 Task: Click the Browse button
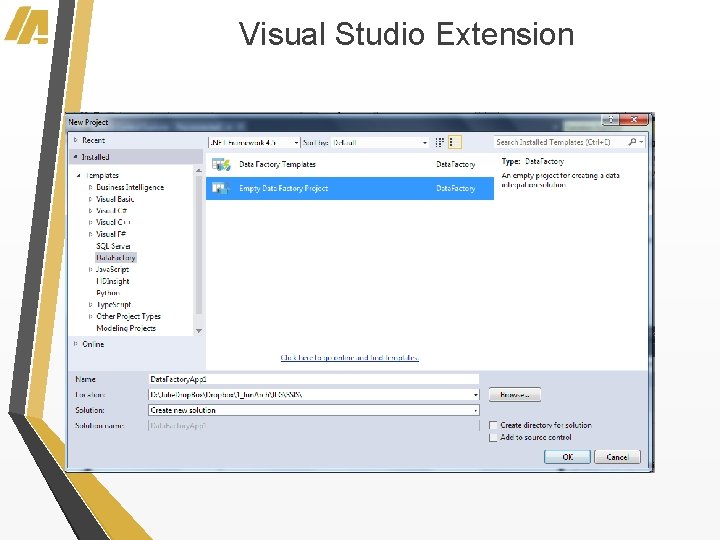(515, 395)
